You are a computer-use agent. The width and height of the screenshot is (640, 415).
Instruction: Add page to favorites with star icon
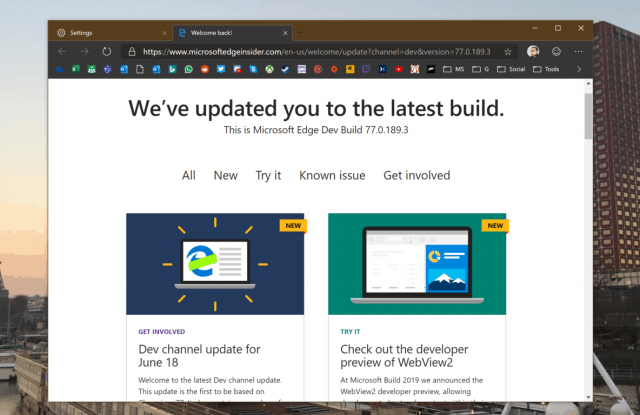click(x=508, y=52)
